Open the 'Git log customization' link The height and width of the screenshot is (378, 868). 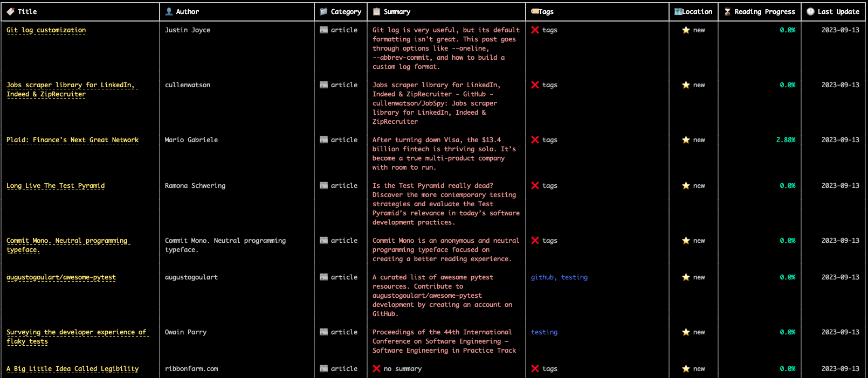click(46, 30)
